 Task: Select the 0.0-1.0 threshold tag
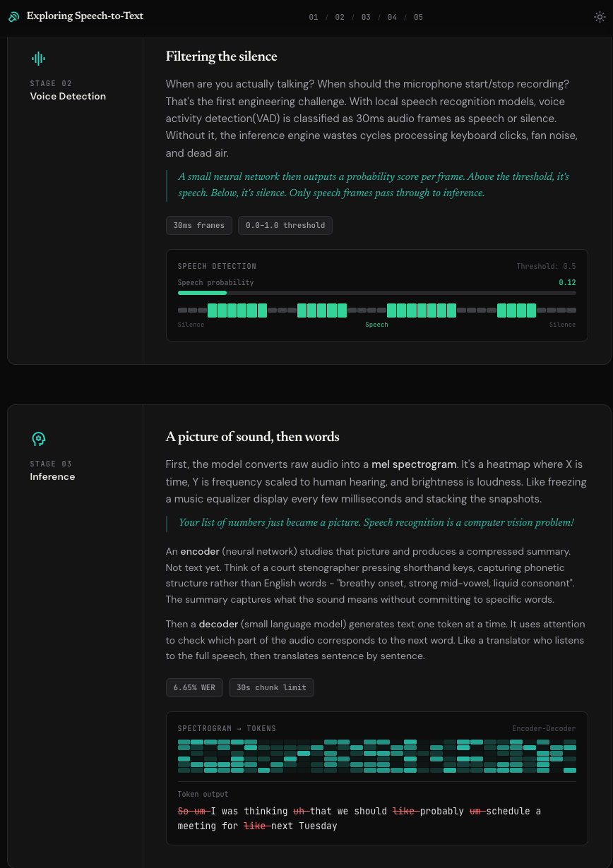coord(285,225)
